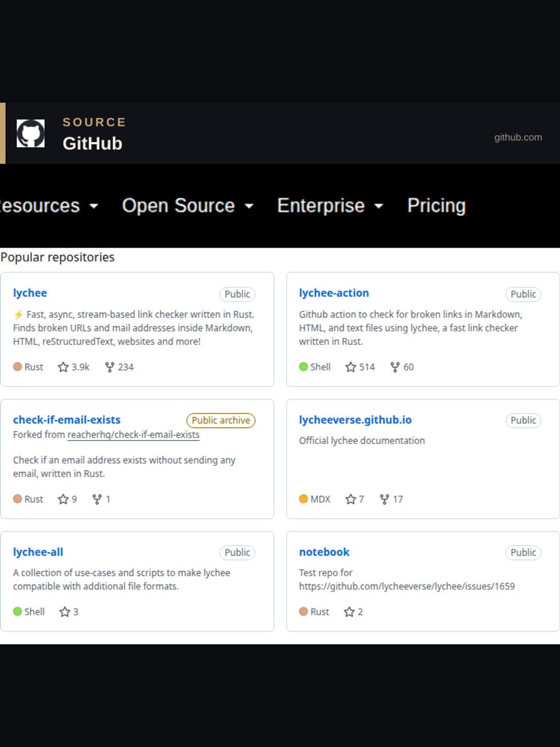Click 'Check if an email address exists' description

point(124,467)
